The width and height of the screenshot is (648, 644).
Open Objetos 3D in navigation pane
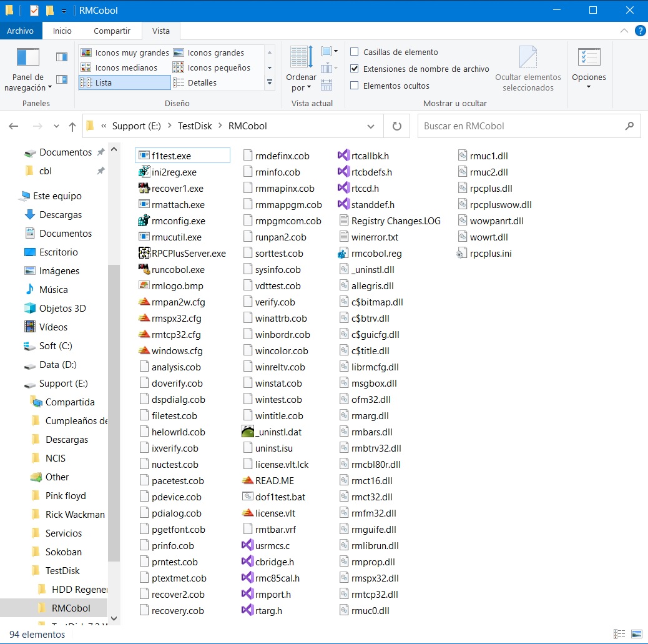tap(62, 308)
